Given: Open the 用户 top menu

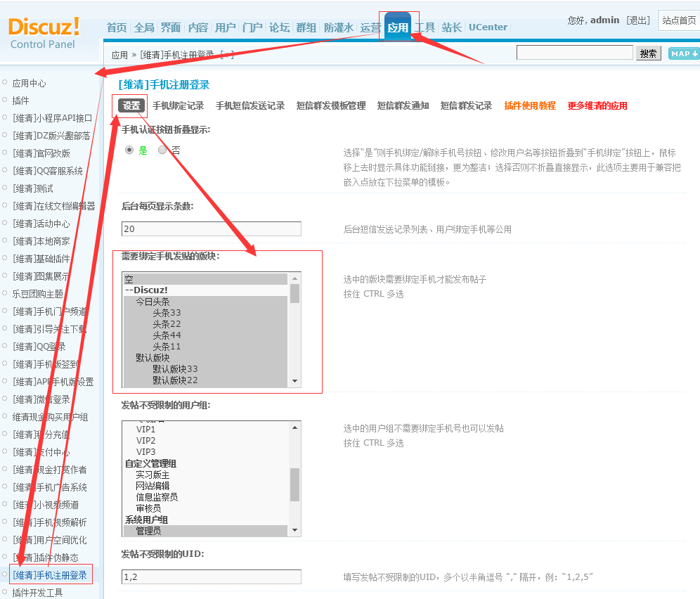Looking at the screenshot, I should pos(226,27).
